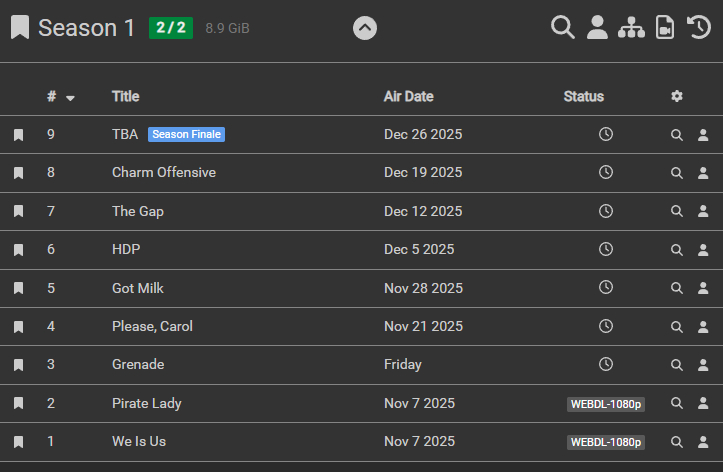Collapse the Season 1 episode list
This screenshot has height=472, width=723.
[365, 28]
